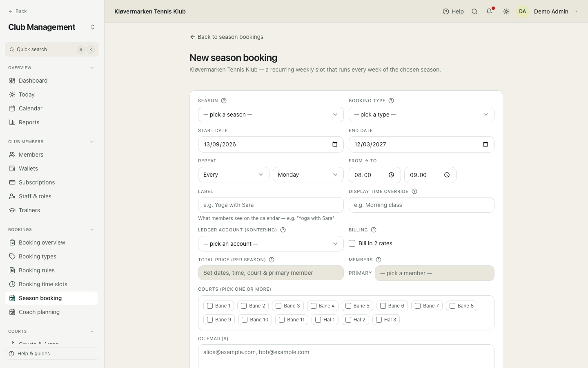Focus the Quick search field
The width and height of the screenshot is (588, 368).
point(52,49)
